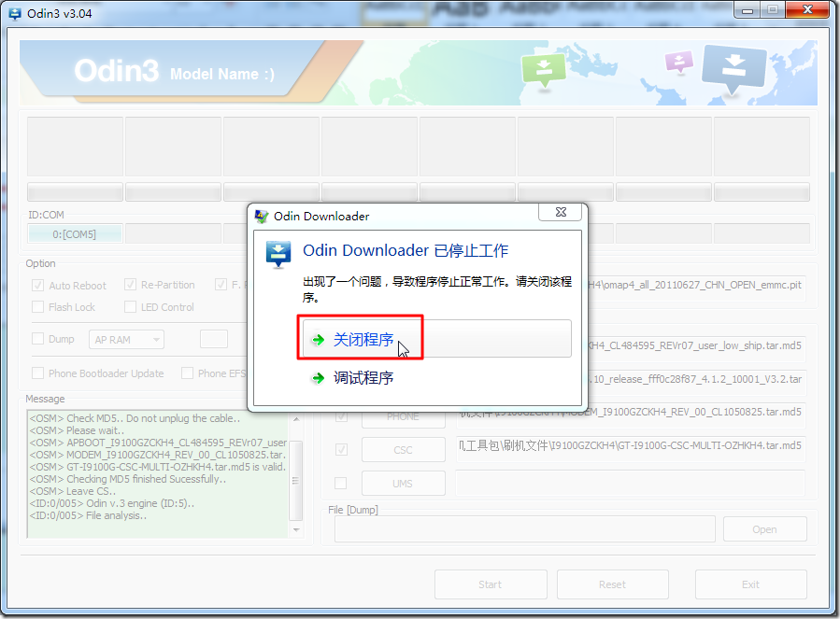Click the large blue download bubble in banner
The height and width of the screenshot is (619, 840).
[x=733, y=68]
